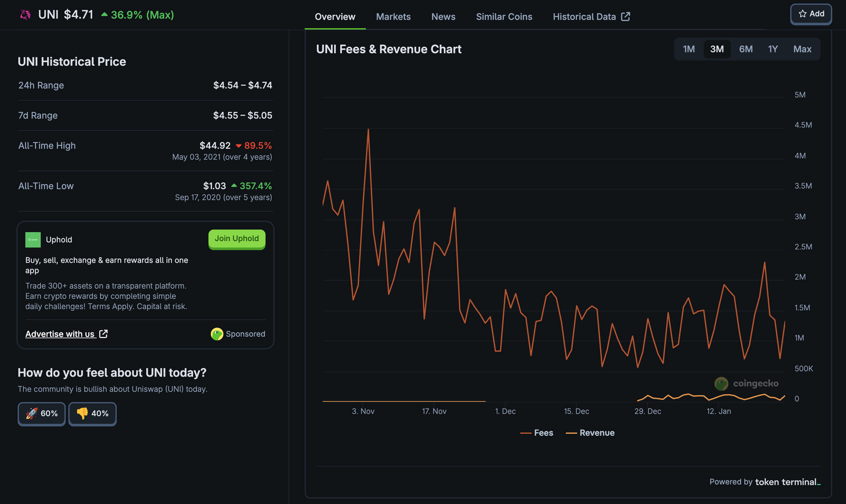The width and height of the screenshot is (846, 504).
Task: Select the 6M chart range
Action: pos(746,49)
